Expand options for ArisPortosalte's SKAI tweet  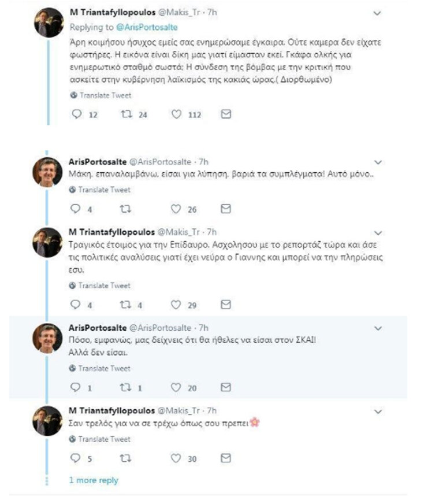point(378,325)
